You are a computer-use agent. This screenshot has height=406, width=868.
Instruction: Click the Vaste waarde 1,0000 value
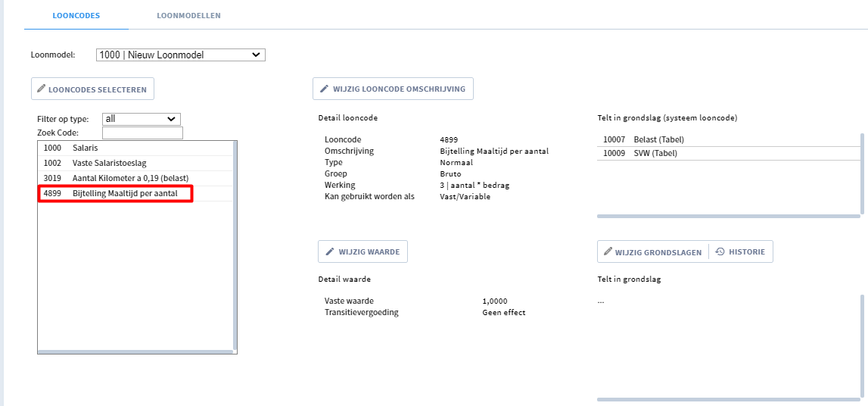pyautogui.click(x=495, y=301)
